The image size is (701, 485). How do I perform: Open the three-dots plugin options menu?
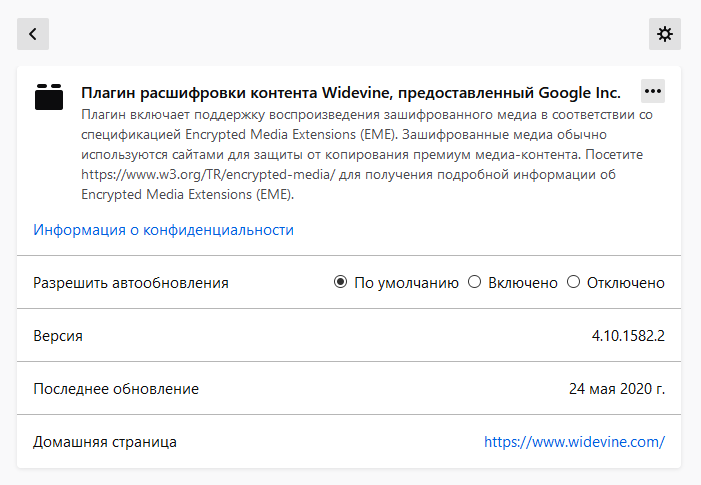coord(653,91)
